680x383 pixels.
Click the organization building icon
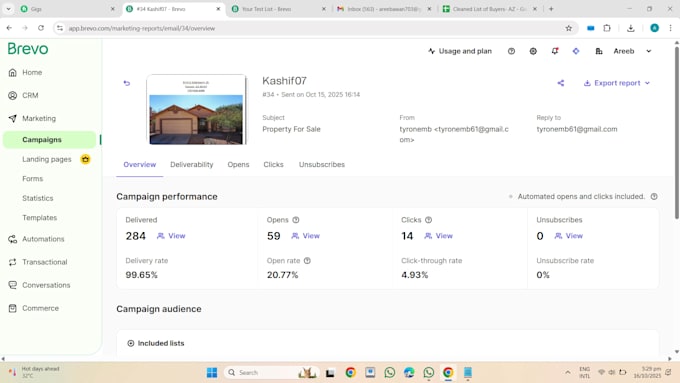(x=599, y=51)
